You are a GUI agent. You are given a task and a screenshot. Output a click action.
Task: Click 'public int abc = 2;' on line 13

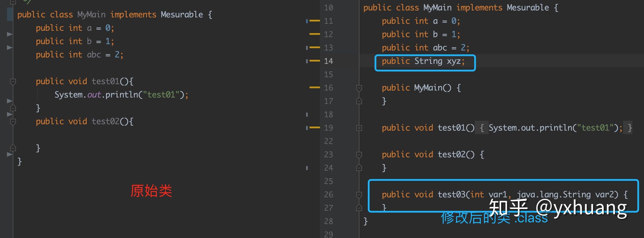pos(425,48)
